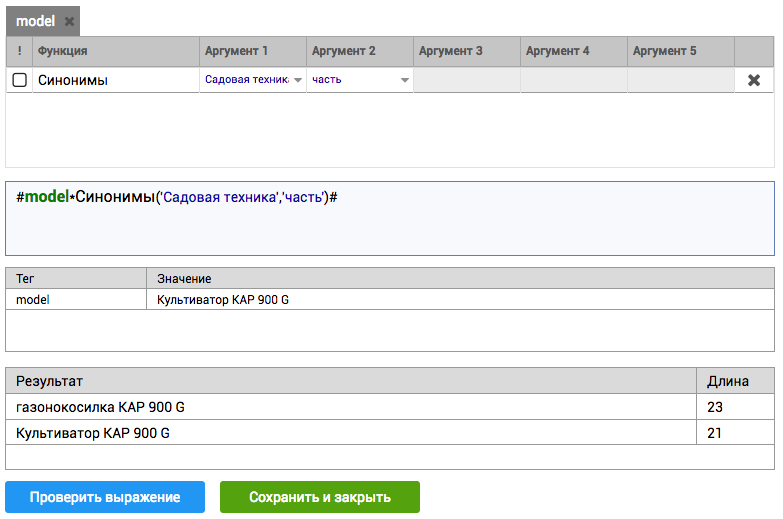This screenshot has width=783, height=519.
Task: Click the empty Аргумент 4 cell
Action: 574,80
